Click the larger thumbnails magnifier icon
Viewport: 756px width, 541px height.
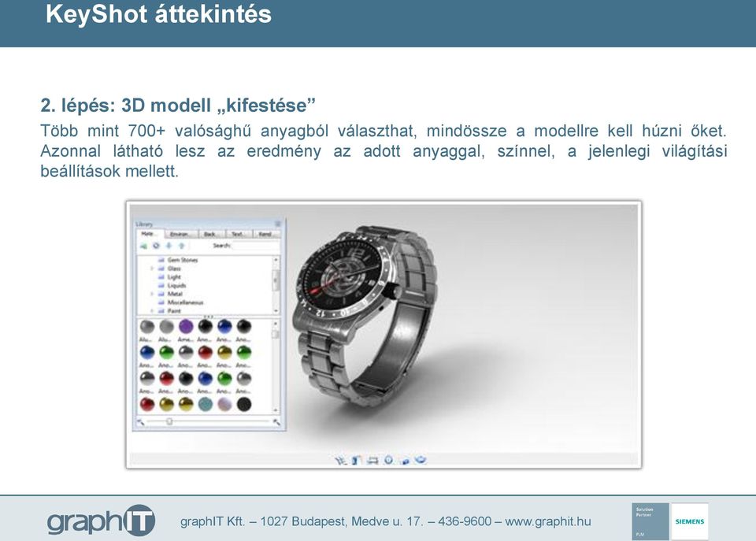click(276, 422)
